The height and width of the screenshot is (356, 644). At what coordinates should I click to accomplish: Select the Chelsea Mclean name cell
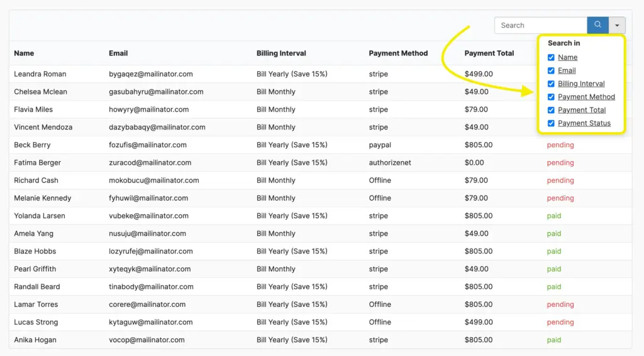pos(40,92)
